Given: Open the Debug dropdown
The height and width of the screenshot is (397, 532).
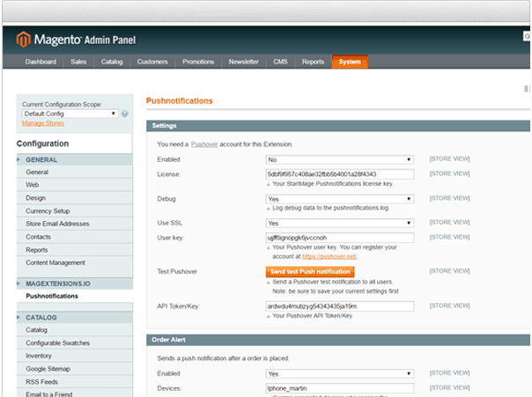Looking at the screenshot, I should pyautogui.click(x=340, y=199).
